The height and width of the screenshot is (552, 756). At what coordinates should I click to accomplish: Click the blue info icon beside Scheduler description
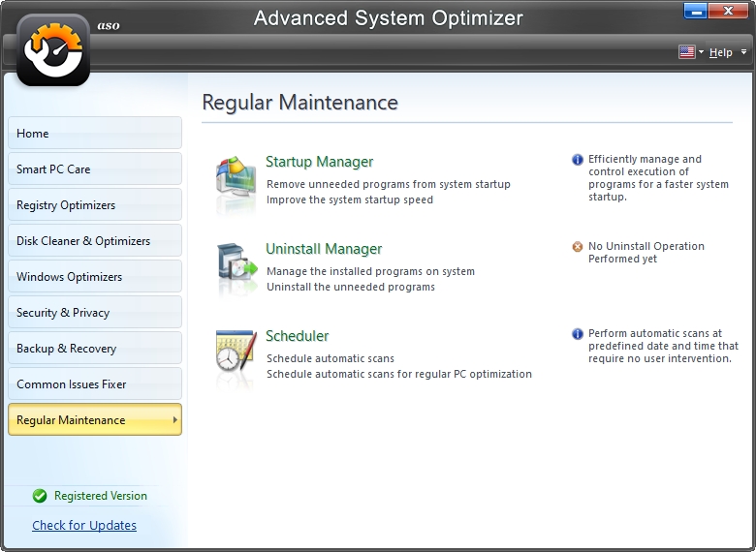click(x=578, y=334)
